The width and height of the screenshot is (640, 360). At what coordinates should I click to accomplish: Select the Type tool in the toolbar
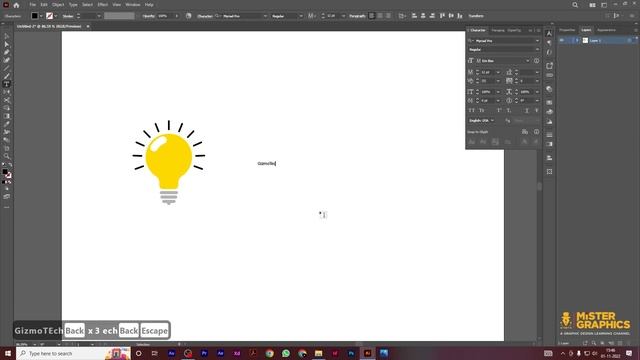(7, 84)
